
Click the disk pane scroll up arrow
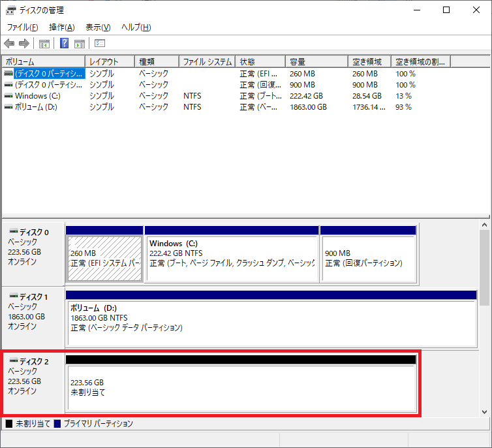(484, 225)
